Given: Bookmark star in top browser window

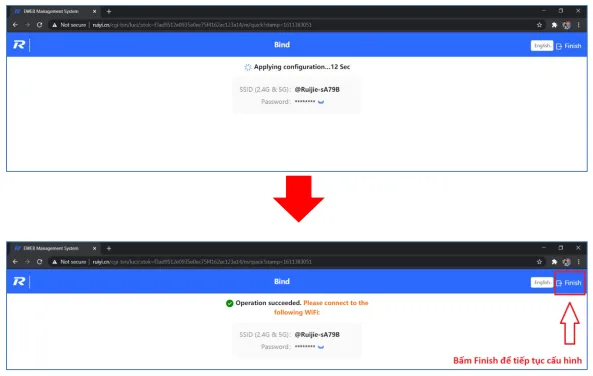Looking at the screenshot, I should tap(539, 25).
